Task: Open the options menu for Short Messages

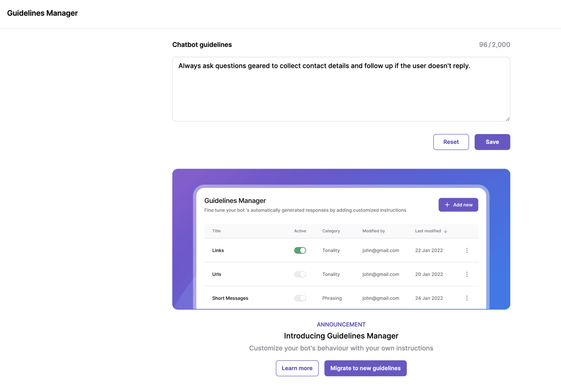Action: (x=467, y=298)
